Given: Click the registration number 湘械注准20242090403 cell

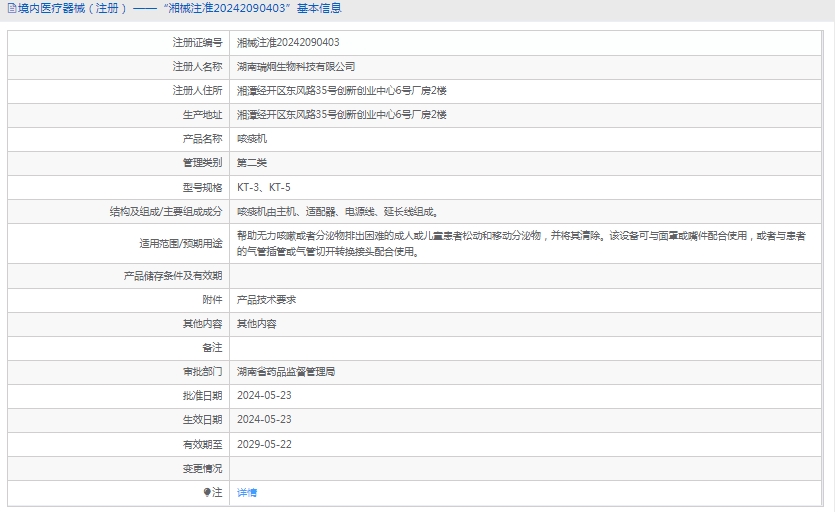Looking at the screenshot, I should click(288, 43).
